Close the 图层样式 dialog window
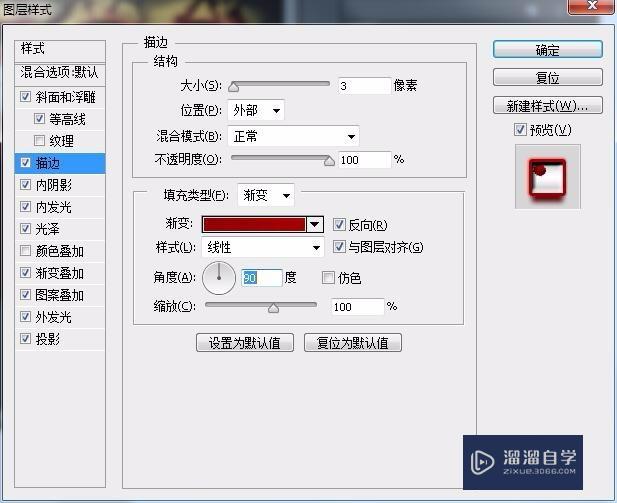This screenshot has height=503, width=617. tap(592, 6)
